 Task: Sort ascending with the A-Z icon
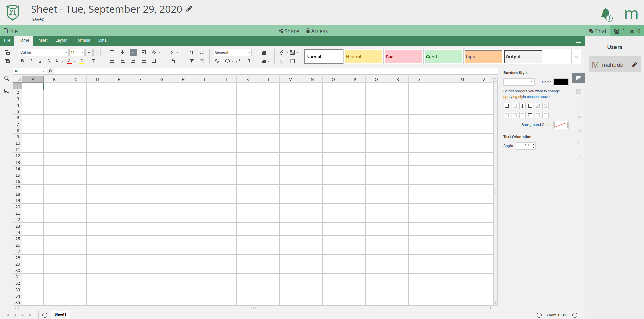click(x=191, y=53)
